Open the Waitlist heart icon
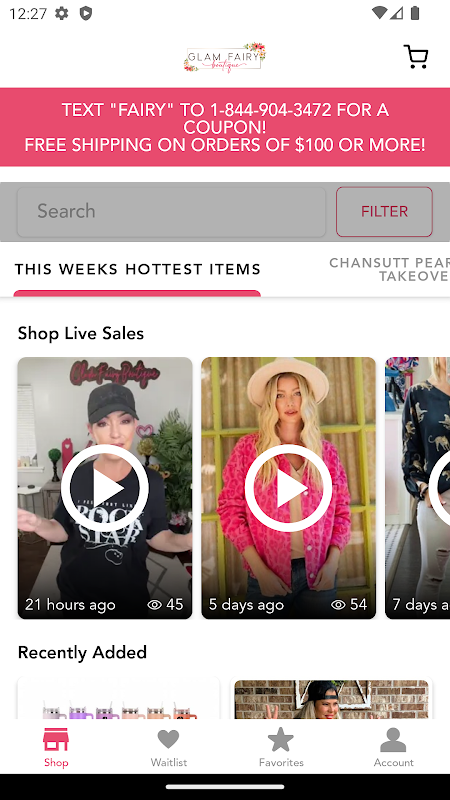The image size is (450, 800). pos(168,739)
